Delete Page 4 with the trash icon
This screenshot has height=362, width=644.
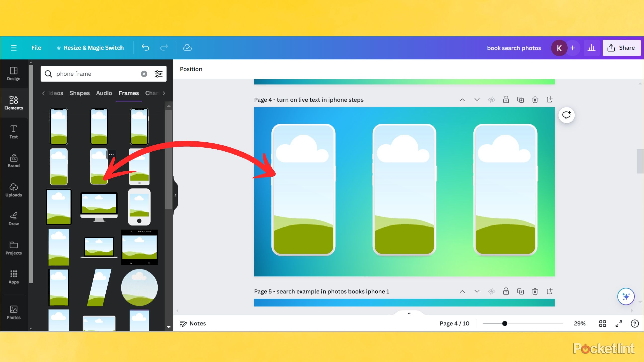tap(535, 100)
